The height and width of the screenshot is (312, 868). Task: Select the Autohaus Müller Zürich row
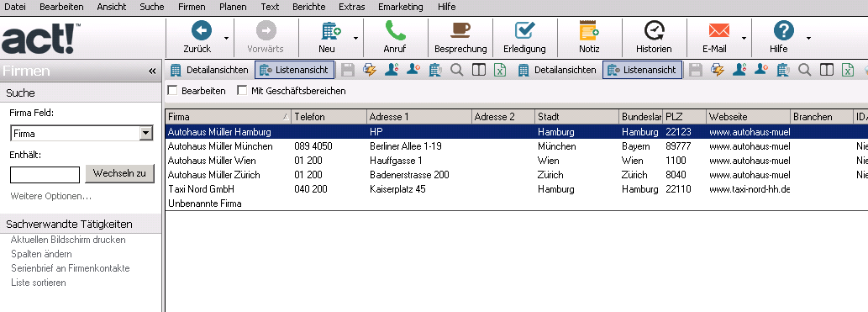coord(517,175)
